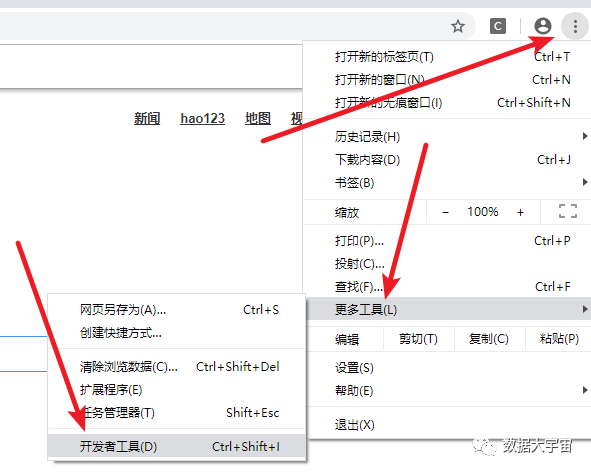This screenshot has width=591, height=472.
Task: Decrease zoom with the minus button
Action: tap(445, 212)
